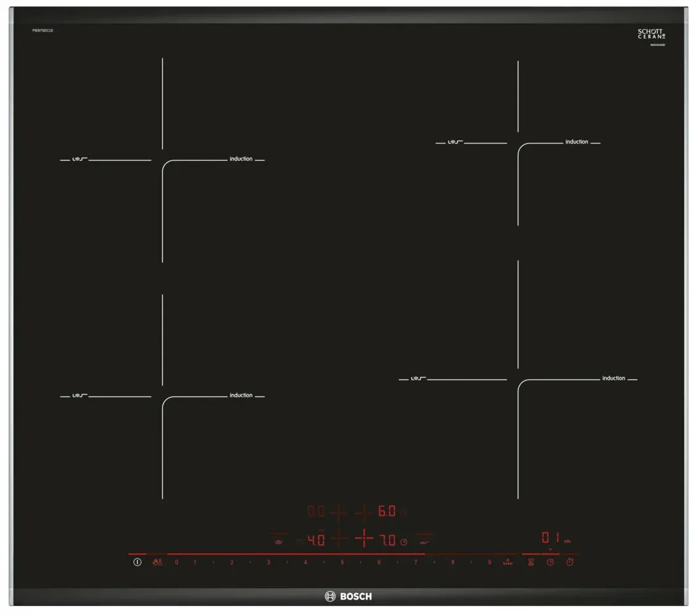
Task: Tap the timer clock indicator beside 6.0
Action: click(404, 513)
